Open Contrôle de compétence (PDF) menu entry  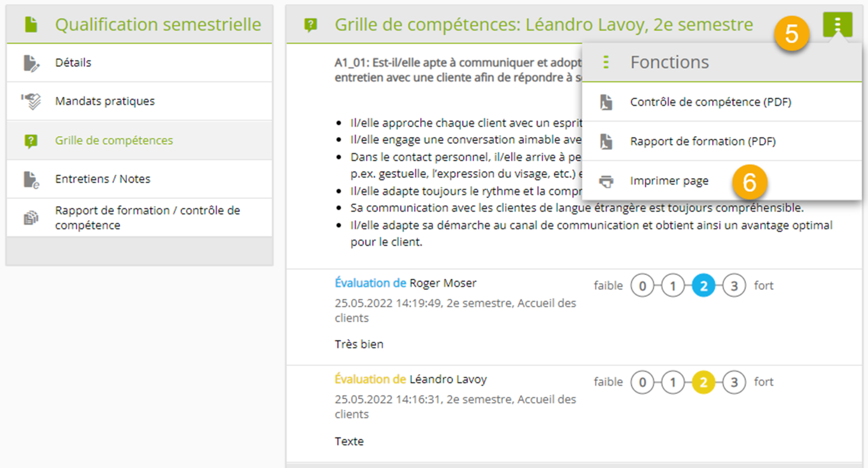point(710,102)
